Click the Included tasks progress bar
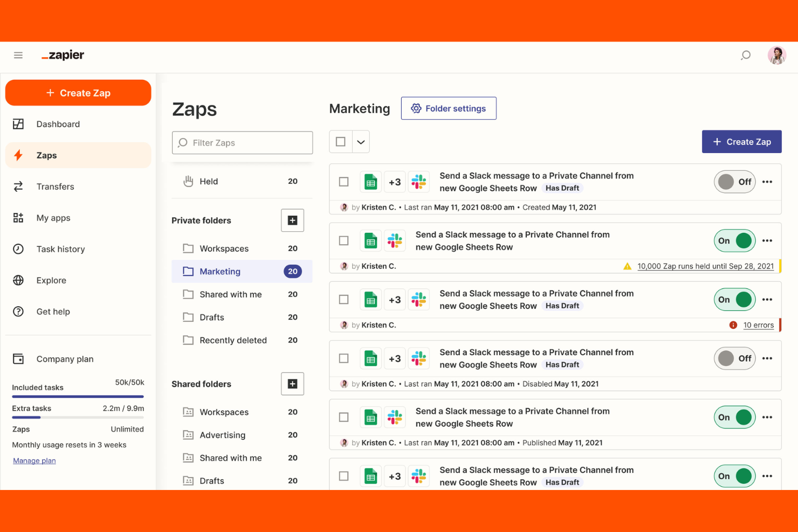798x532 pixels. [78, 397]
